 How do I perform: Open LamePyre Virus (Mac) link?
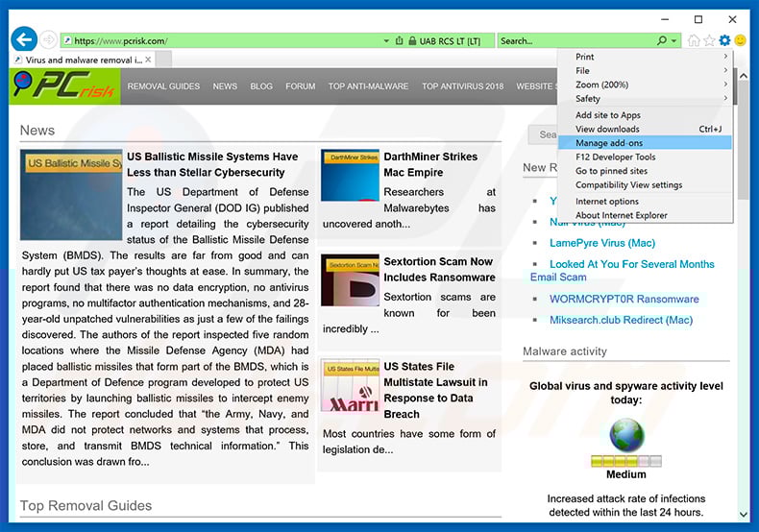pyautogui.click(x=602, y=243)
